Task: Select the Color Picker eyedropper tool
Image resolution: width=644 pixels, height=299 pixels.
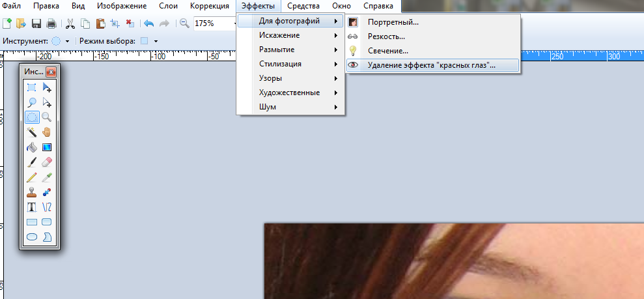Action: 48,177
